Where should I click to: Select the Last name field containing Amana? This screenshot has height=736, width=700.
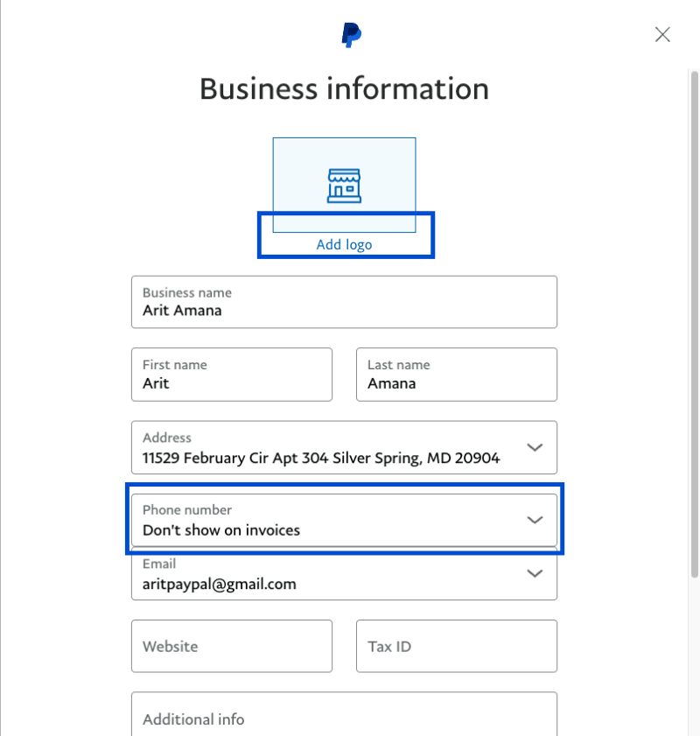[x=456, y=375]
